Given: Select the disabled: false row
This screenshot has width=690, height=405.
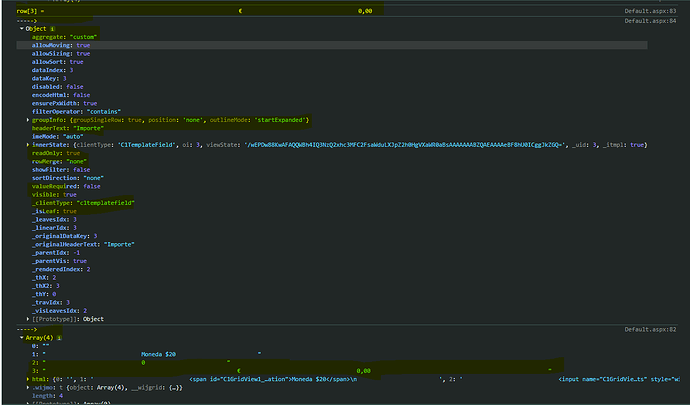Looking at the screenshot, I should click(x=58, y=87).
